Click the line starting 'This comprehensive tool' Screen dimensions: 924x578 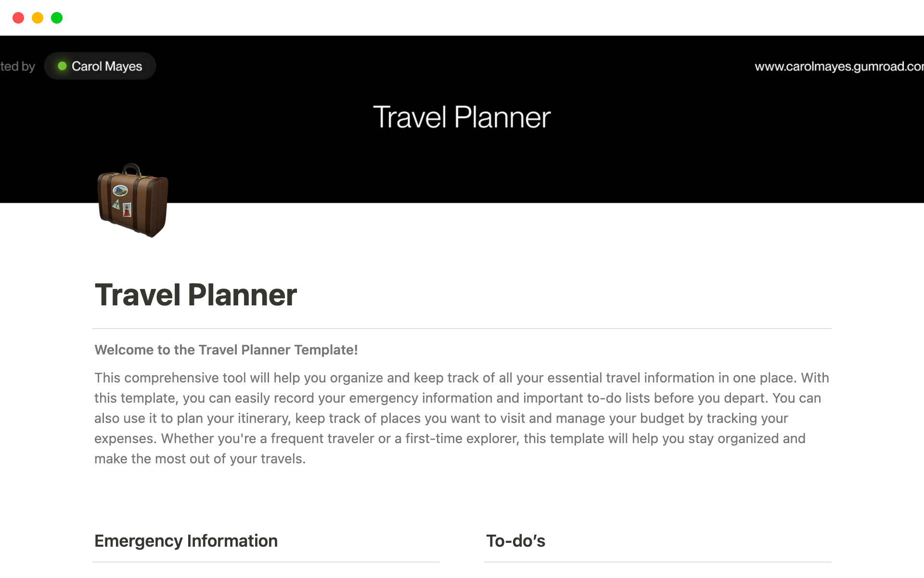461,378
